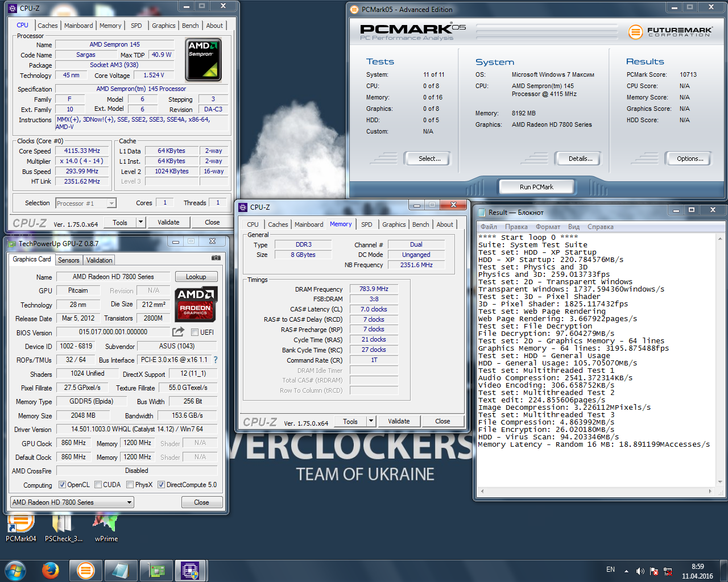Click the Close button in GPU-Z
This screenshot has height=582, width=728.
(x=201, y=502)
